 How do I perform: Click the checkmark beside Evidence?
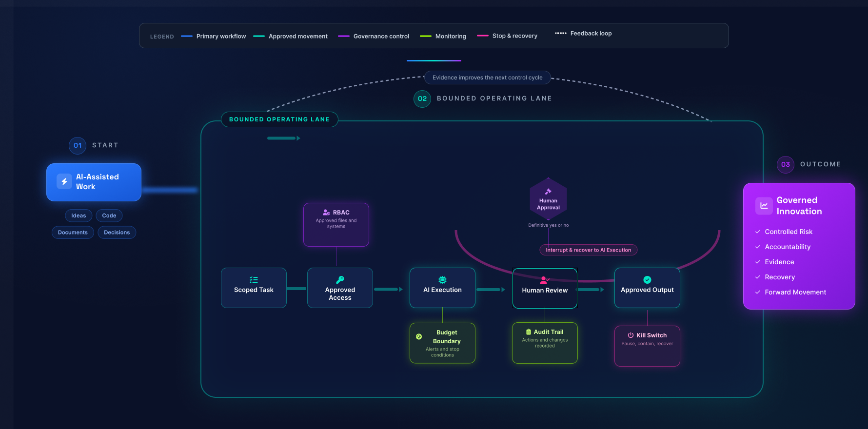[758, 262]
